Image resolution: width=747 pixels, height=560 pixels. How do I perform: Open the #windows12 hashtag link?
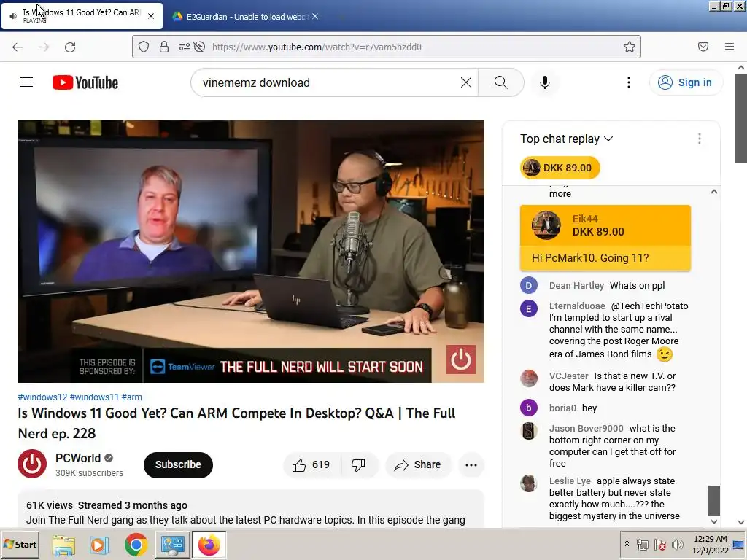point(42,397)
